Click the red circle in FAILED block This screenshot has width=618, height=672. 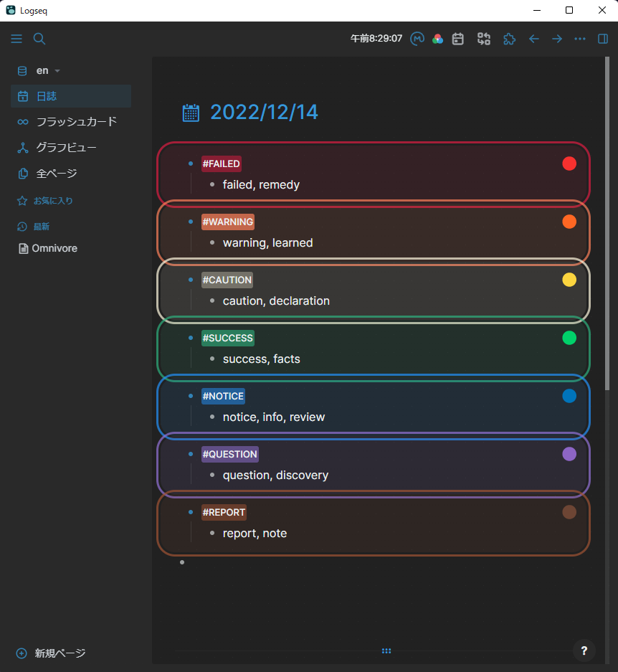click(x=569, y=164)
